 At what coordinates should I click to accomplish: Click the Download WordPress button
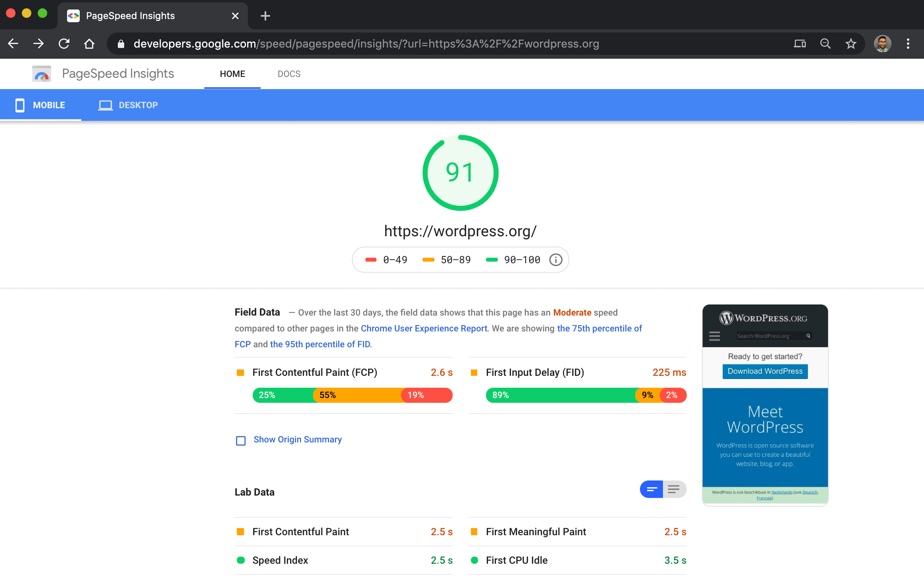(x=765, y=371)
